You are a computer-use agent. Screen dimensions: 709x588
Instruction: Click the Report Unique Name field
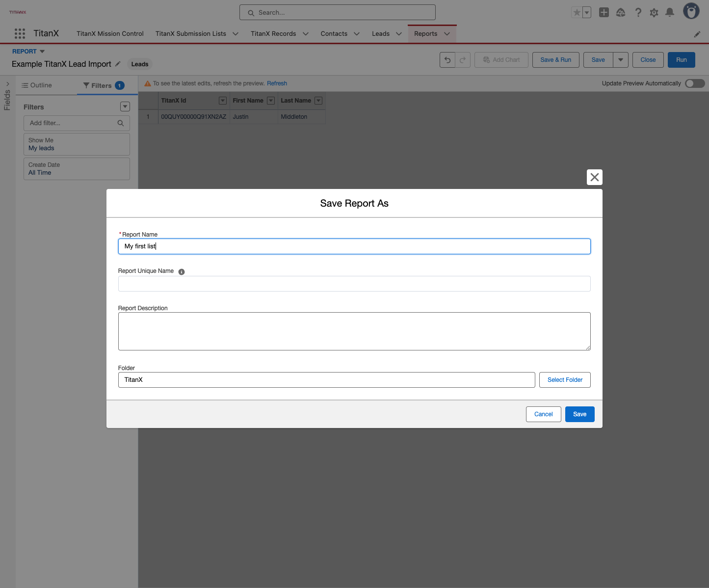point(354,284)
